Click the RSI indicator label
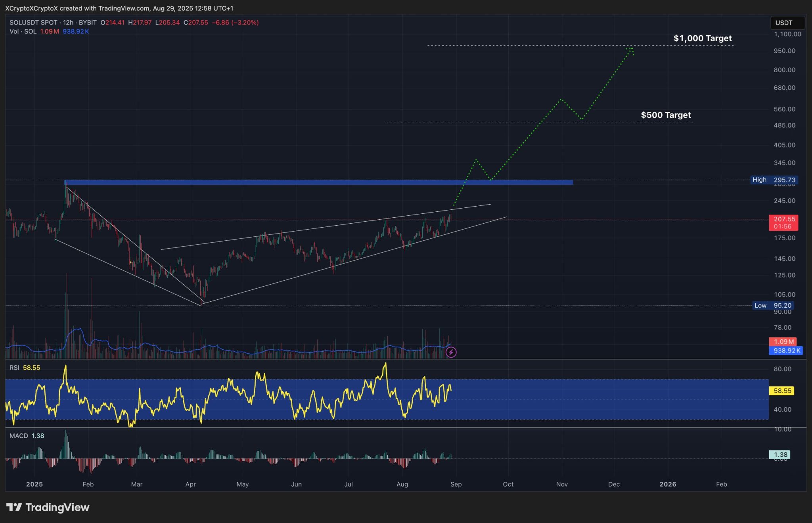 15,368
